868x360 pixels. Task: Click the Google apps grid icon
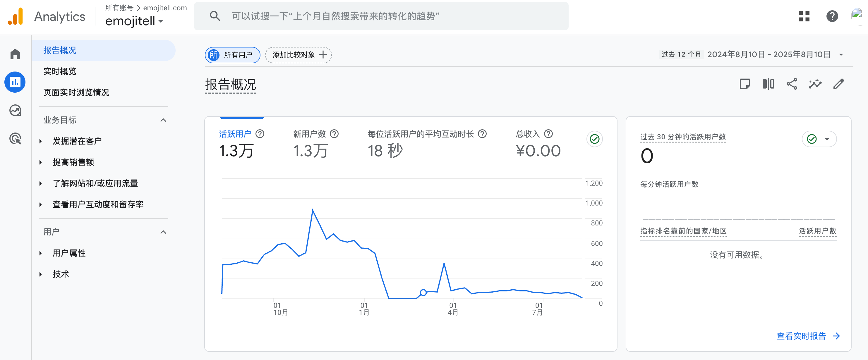[804, 16]
